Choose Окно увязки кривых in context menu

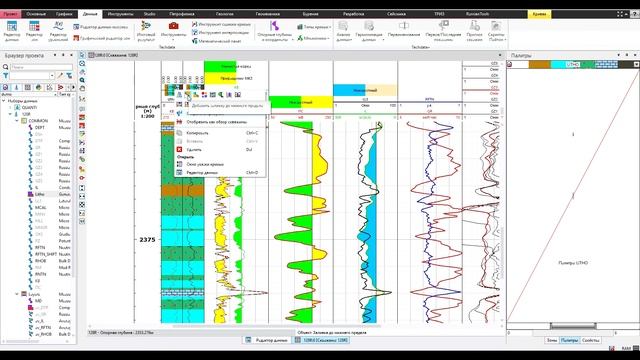tap(220, 164)
